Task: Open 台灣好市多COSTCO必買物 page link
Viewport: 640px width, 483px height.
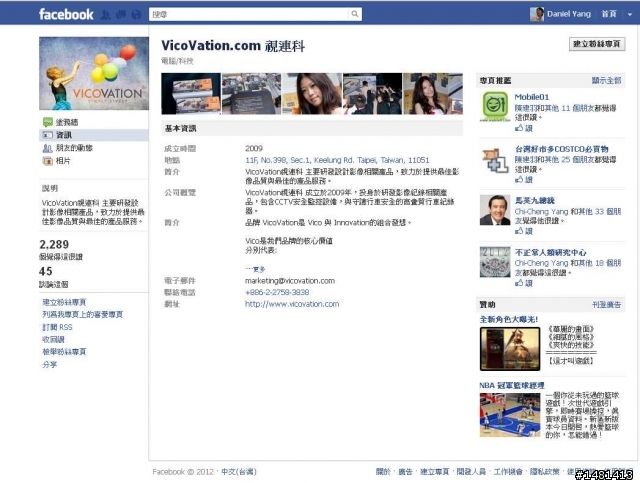Action: coord(562,149)
